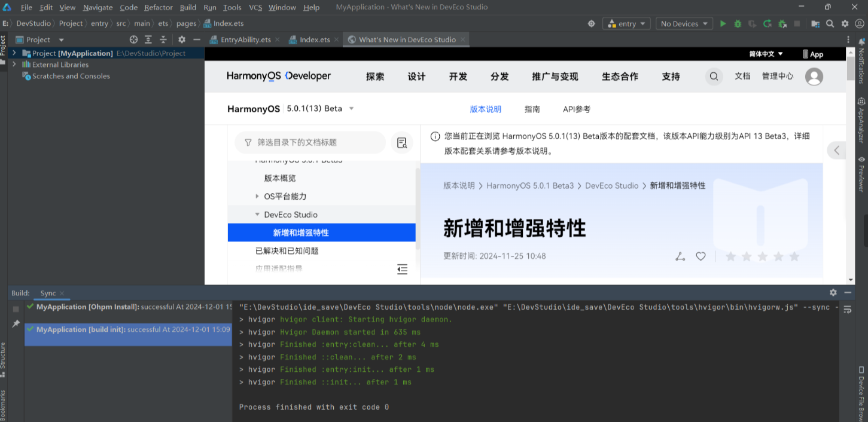Run the entry module with the green play icon
Viewport: 868px width, 422px height.
click(723, 24)
